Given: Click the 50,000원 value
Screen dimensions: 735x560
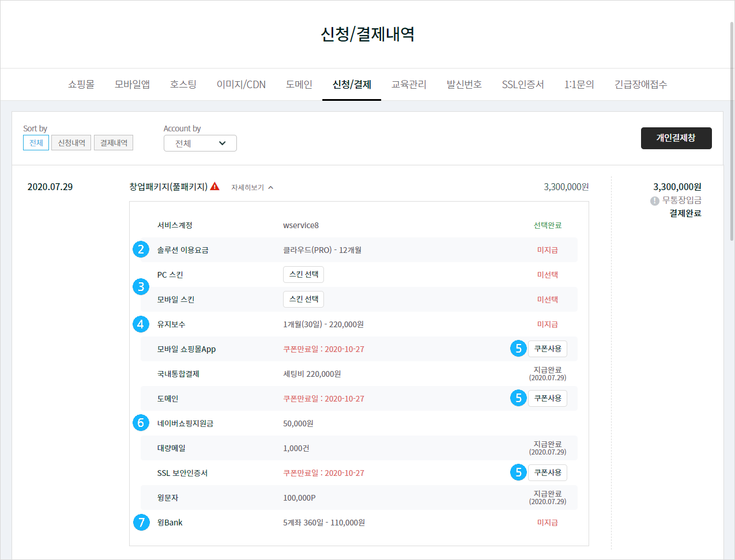Looking at the screenshot, I should (x=298, y=423).
